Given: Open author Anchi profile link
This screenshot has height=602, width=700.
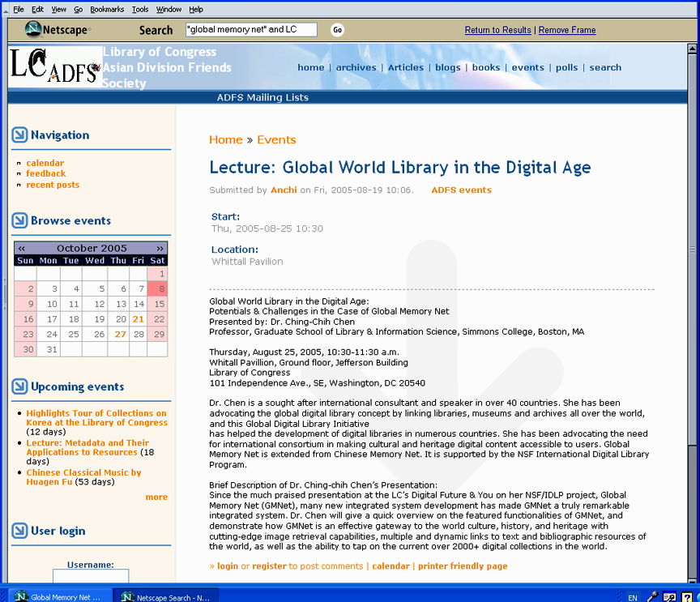Looking at the screenshot, I should click(x=284, y=190).
